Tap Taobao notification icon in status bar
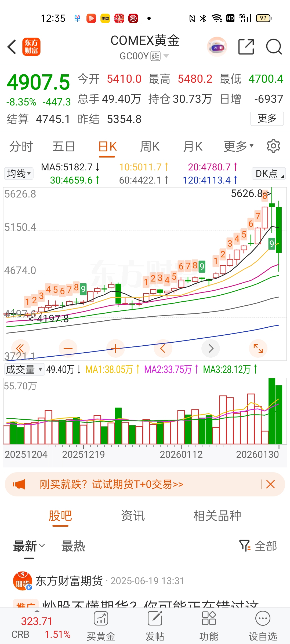Screen dimensions: 290x644 [x=119, y=18]
